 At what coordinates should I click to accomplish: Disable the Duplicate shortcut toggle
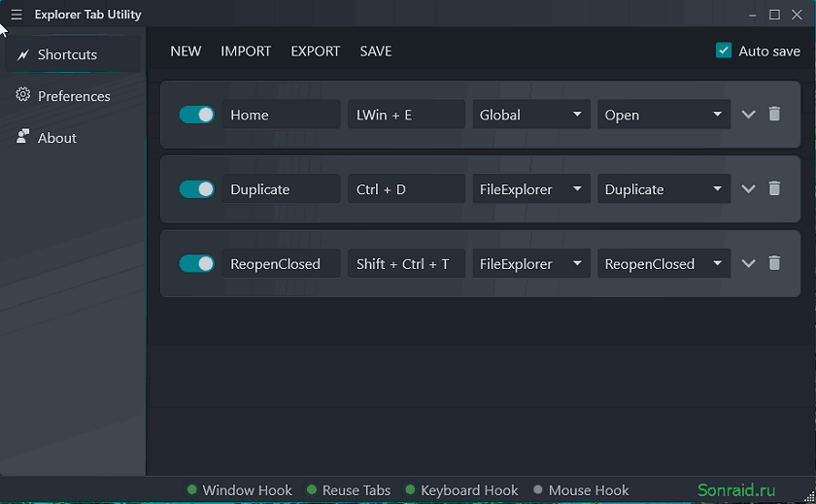click(x=196, y=188)
